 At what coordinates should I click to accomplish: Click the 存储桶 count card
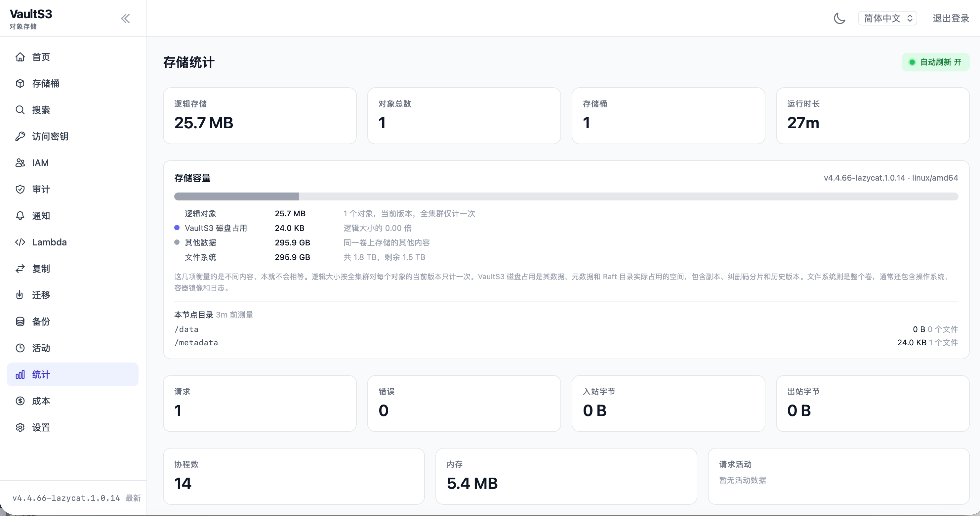pyautogui.click(x=669, y=116)
